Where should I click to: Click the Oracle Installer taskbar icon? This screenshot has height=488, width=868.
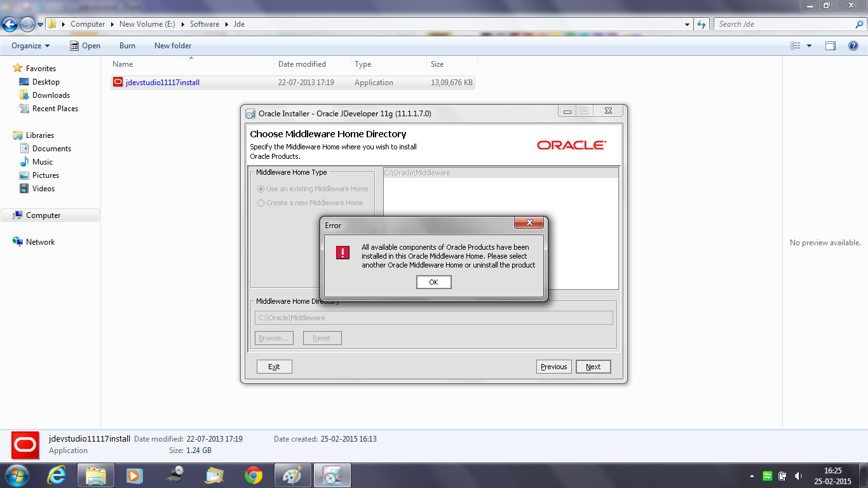(332, 475)
